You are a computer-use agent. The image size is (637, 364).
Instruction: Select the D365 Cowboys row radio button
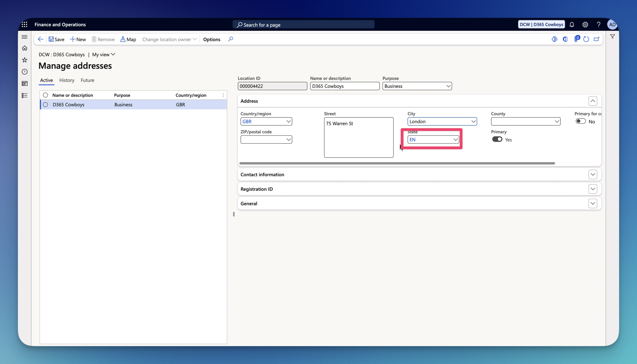pyautogui.click(x=45, y=104)
